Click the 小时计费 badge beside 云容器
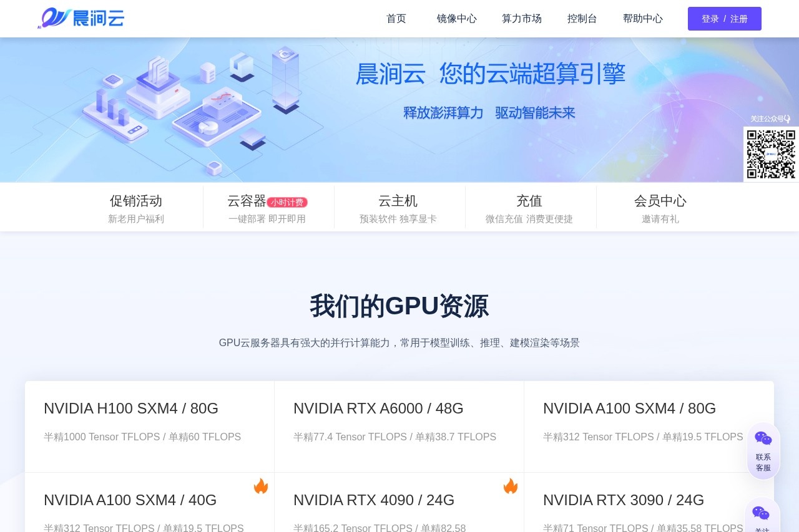 [x=287, y=202]
